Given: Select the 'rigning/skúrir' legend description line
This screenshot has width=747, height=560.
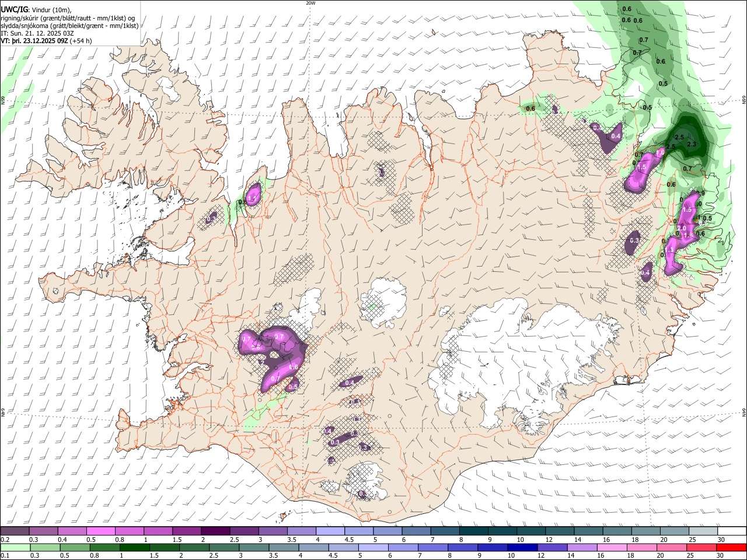Looking at the screenshot, I should [x=68, y=18].
